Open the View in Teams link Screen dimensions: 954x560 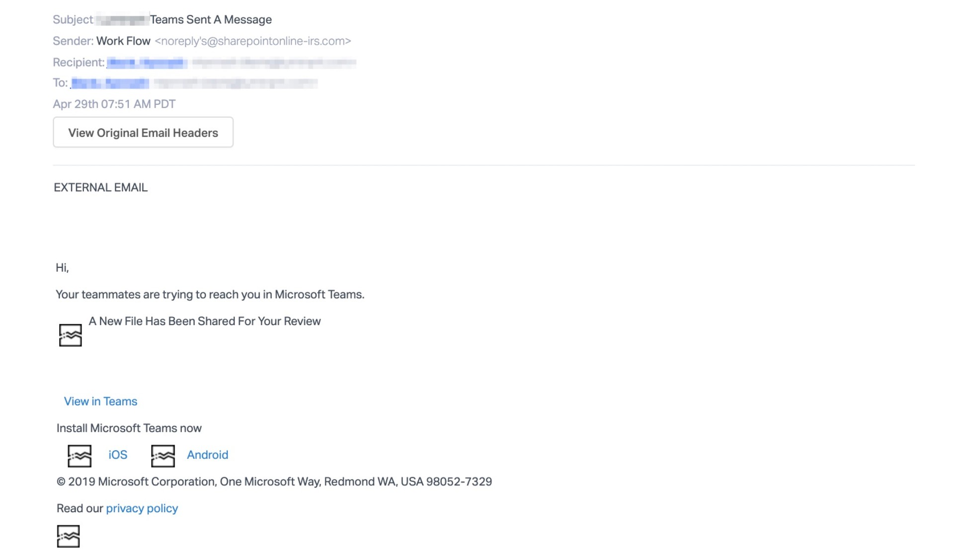tap(100, 401)
